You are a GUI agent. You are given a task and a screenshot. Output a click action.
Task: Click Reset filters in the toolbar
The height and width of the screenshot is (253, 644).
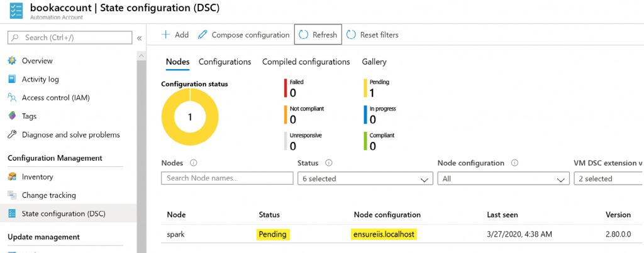coord(372,35)
